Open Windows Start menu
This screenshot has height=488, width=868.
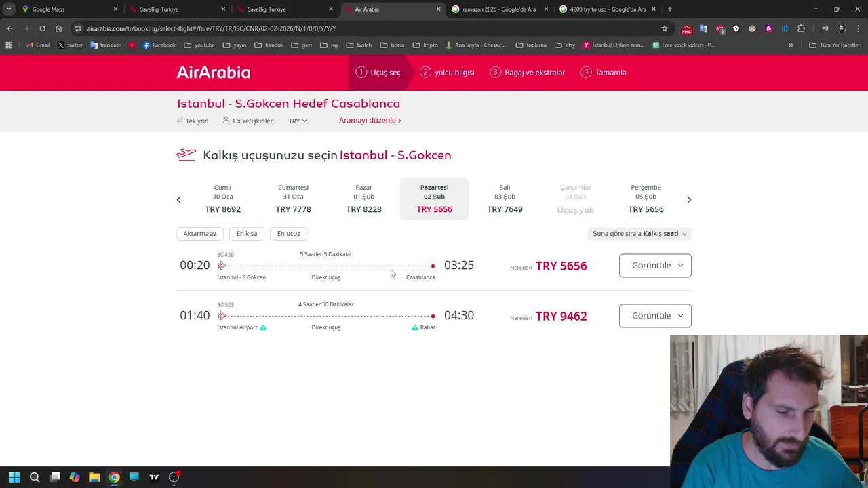(14, 477)
